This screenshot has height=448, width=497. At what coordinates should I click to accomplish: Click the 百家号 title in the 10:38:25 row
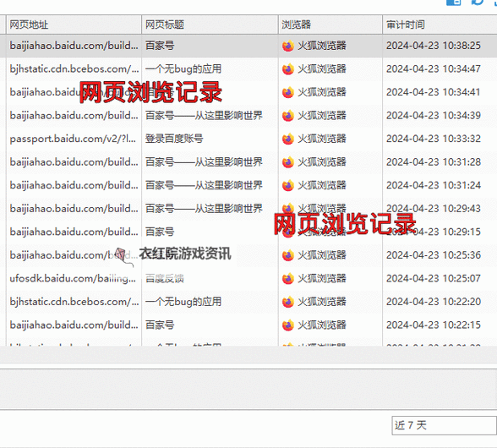coord(160,46)
